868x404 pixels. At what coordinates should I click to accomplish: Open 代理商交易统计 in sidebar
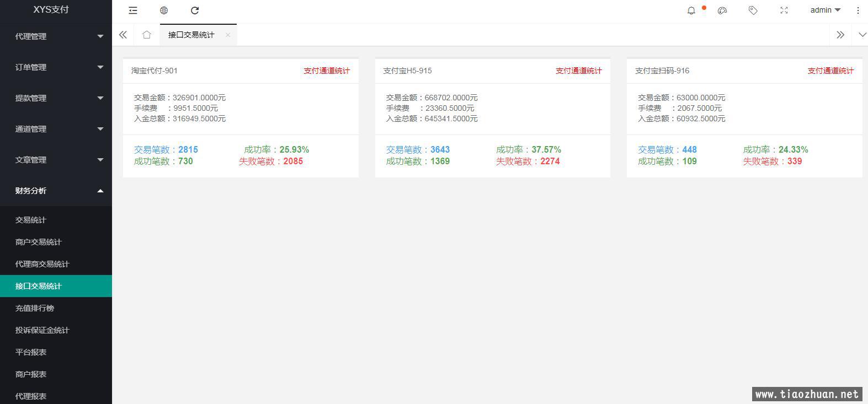(x=56, y=264)
